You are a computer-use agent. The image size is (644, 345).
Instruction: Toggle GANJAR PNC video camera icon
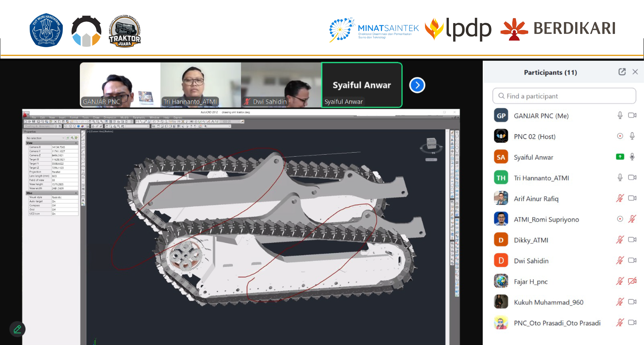click(632, 115)
